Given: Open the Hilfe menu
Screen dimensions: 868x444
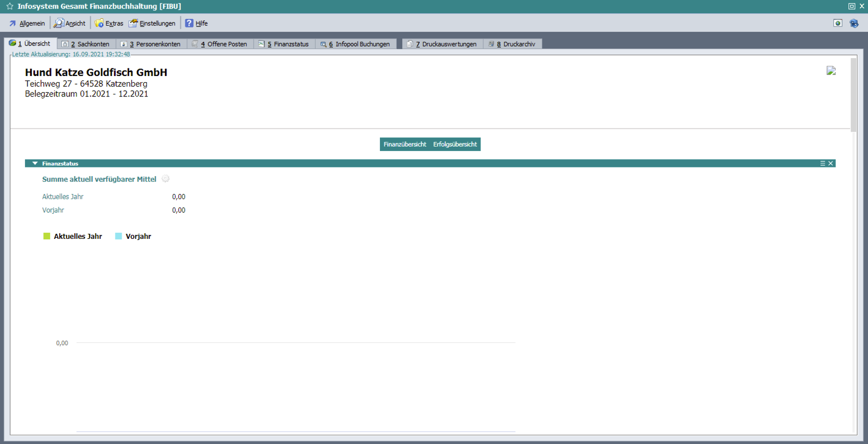Looking at the screenshot, I should (197, 23).
